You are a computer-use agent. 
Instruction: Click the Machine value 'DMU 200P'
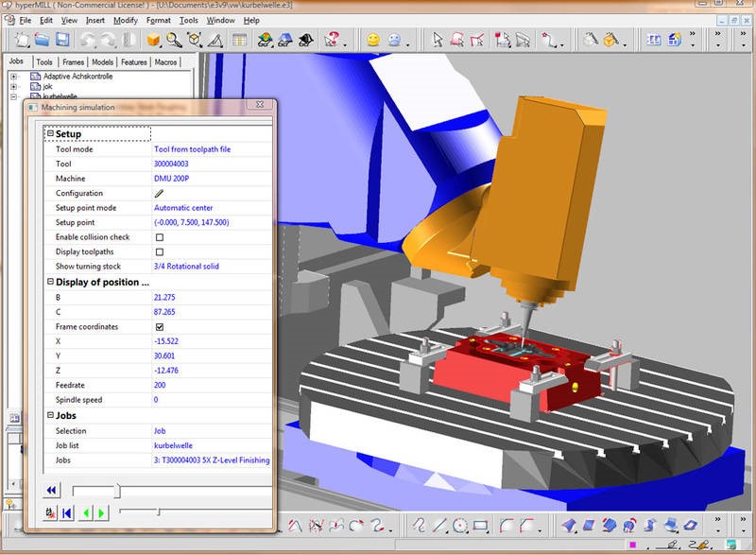pyautogui.click(x=171, y=179)
